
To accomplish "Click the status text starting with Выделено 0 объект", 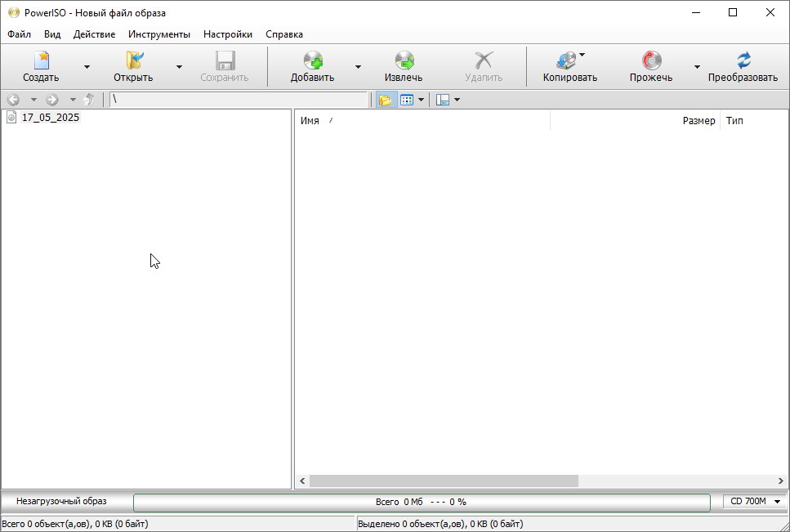I will click(440, 524).
